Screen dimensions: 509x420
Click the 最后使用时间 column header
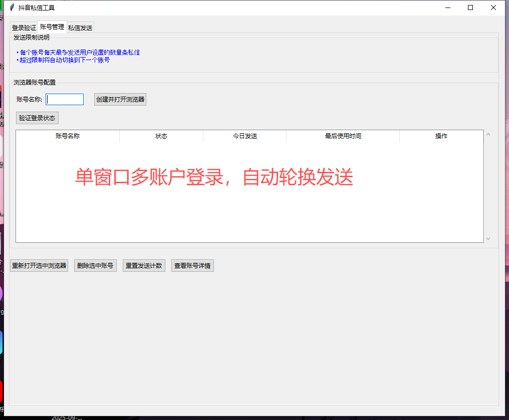point(343,136)
